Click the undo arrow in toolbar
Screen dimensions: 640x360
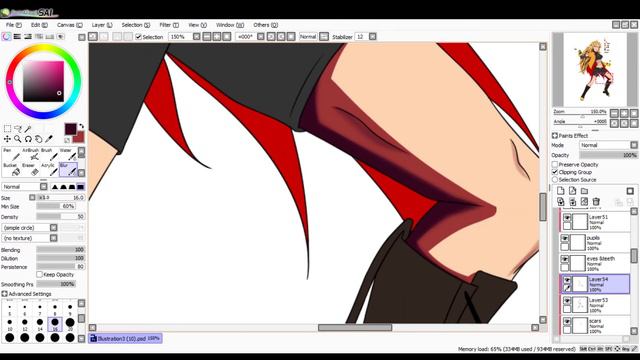point(93,37)
